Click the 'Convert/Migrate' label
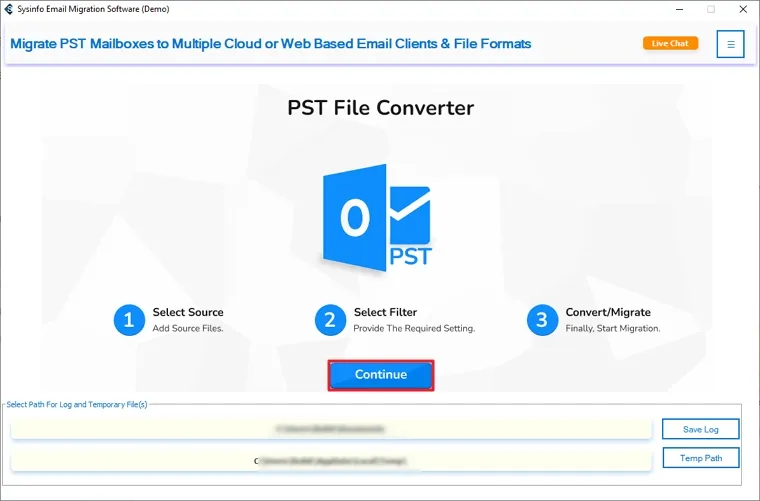The width and height of the screenshot is (760, 501). [608, 312]
